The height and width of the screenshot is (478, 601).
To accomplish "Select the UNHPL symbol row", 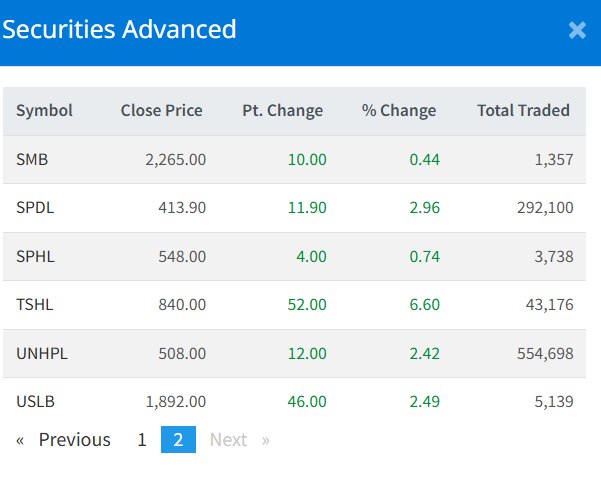I will pos(41,353).
